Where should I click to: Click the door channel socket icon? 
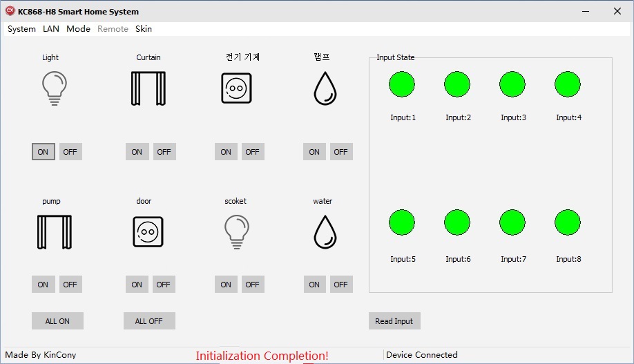coord(148,232)
